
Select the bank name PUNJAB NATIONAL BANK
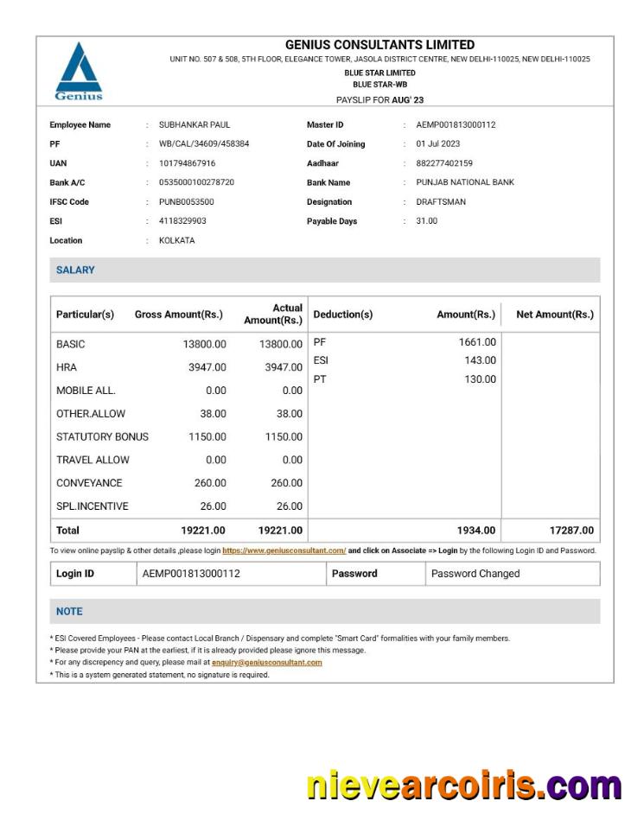point(465,183)
